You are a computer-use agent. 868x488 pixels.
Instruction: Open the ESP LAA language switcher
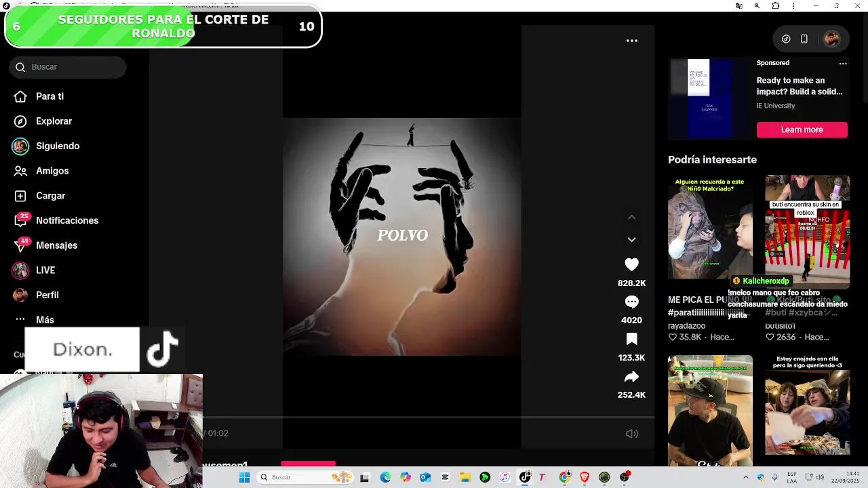point(792,477)
